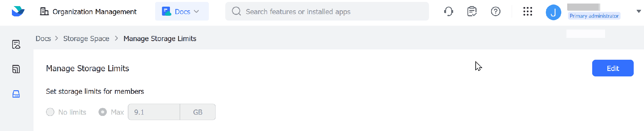Select the Storage Space sidebar icon

[16, 94]
